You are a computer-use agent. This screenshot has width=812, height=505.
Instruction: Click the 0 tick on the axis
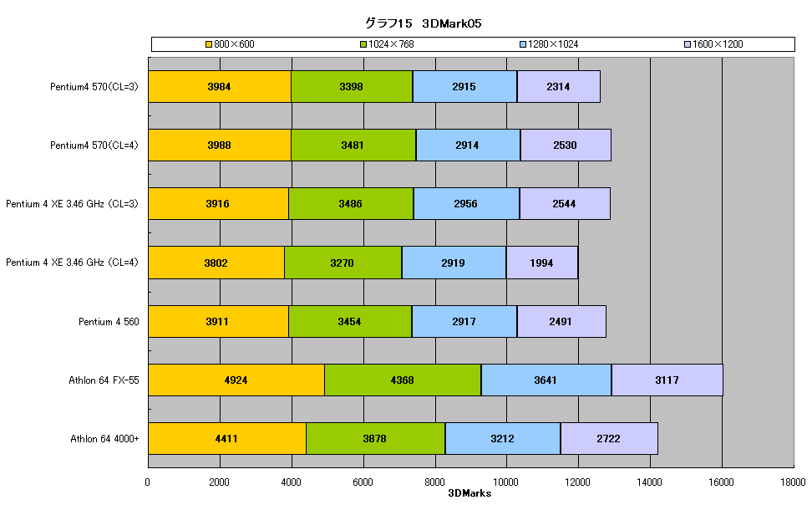(148, 482)
